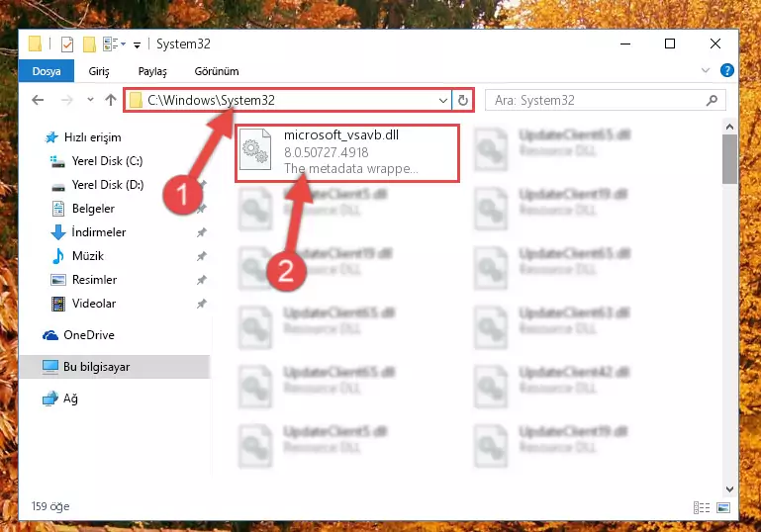Switch to large icons view in status bar

pos(723,507)
